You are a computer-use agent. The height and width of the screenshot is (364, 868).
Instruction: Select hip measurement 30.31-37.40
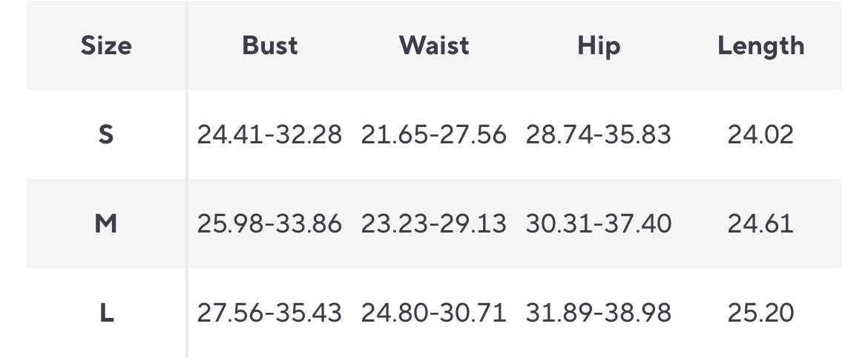tap(598, 224)
